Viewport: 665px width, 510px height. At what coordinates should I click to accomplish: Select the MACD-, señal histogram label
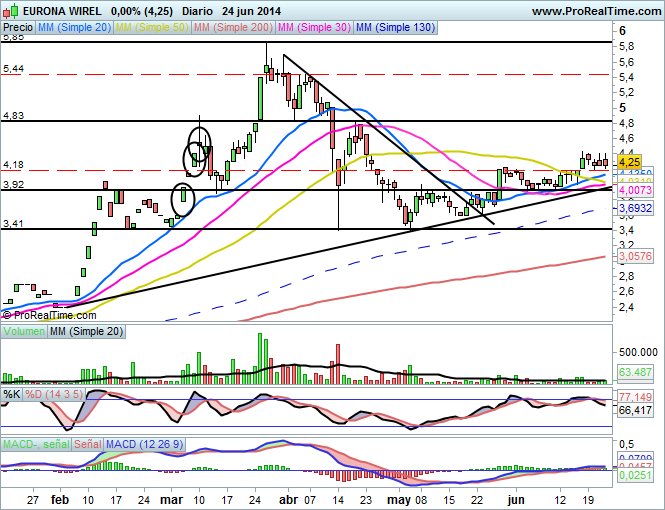[36, 444]
